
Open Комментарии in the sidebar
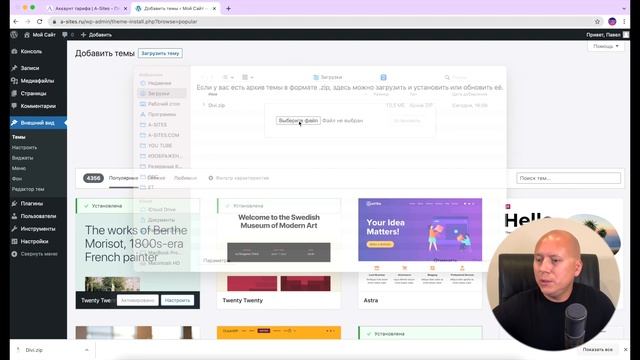point(38,106)
